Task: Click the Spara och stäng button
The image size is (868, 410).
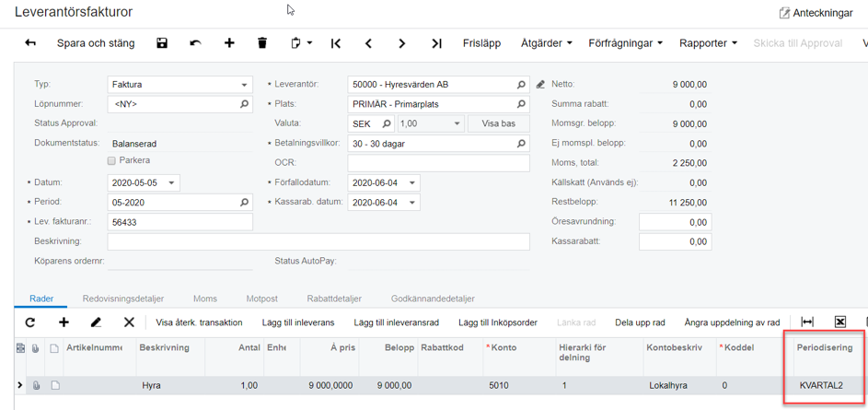Action: click(96, 43)
